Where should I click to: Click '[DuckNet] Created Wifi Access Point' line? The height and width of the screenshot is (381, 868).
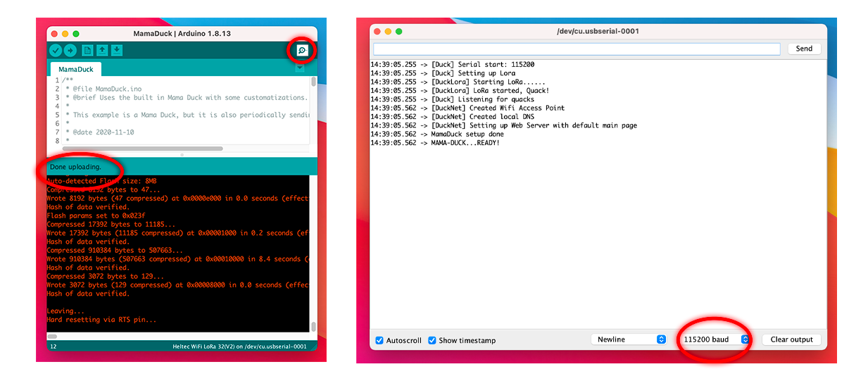(467, 108)
